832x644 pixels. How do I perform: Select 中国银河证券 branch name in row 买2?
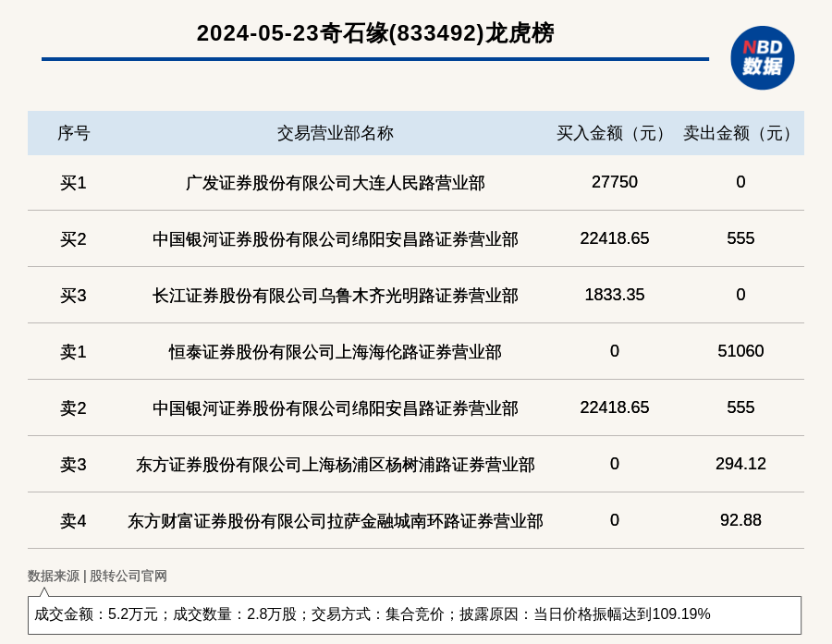coord(335,239)
